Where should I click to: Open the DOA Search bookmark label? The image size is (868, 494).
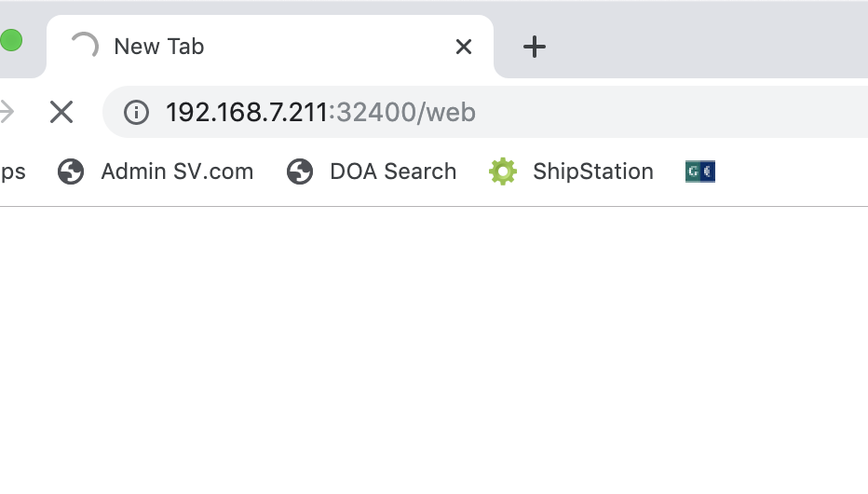tap(393, 172)
